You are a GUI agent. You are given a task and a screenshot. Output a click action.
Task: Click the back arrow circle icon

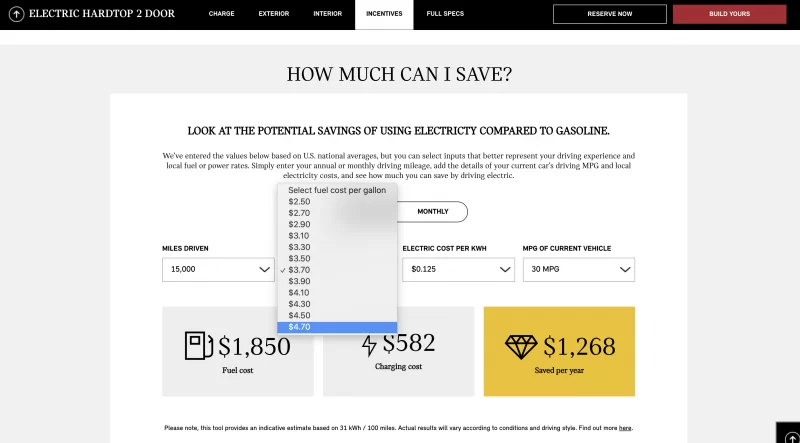(17, 14)
